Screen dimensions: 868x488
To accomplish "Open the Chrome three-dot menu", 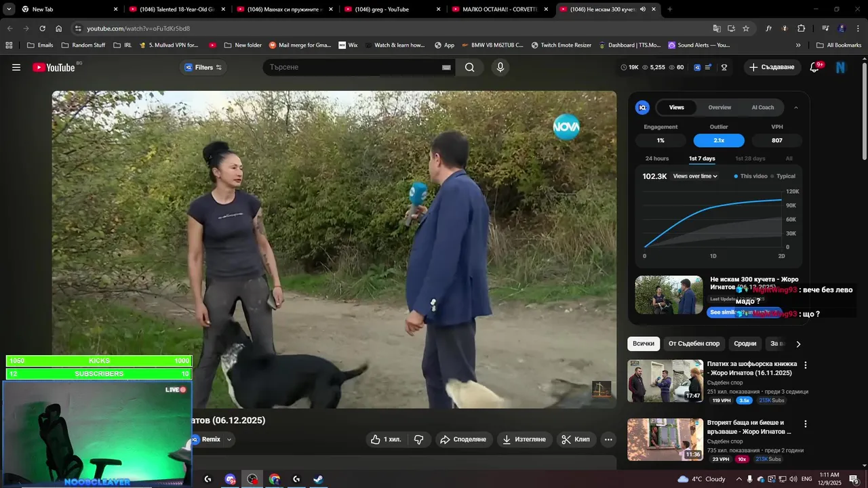I will tap(858, 28).
